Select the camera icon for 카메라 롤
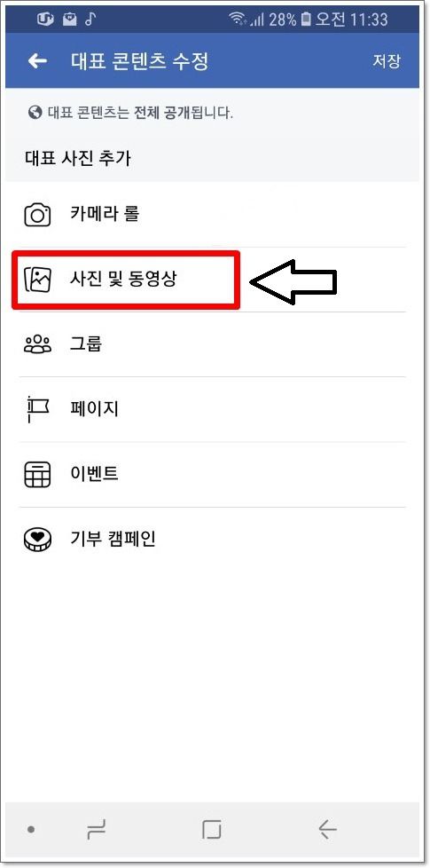Image resolution: width=430 pixels, height=868 pixels. pos(37,214)
